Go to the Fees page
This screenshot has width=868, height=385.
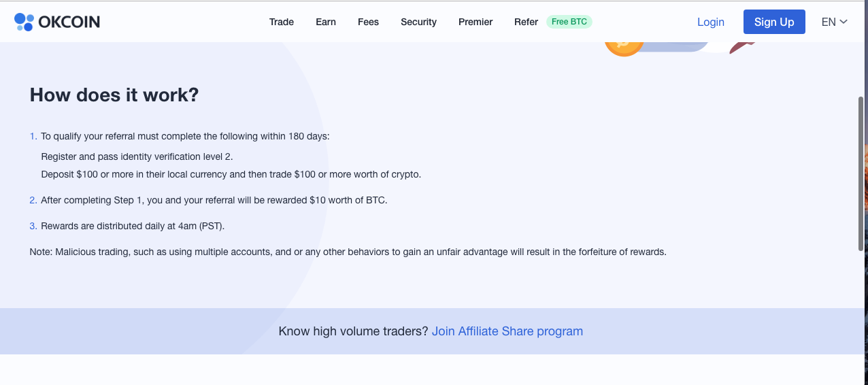click(x=368, y=22)
